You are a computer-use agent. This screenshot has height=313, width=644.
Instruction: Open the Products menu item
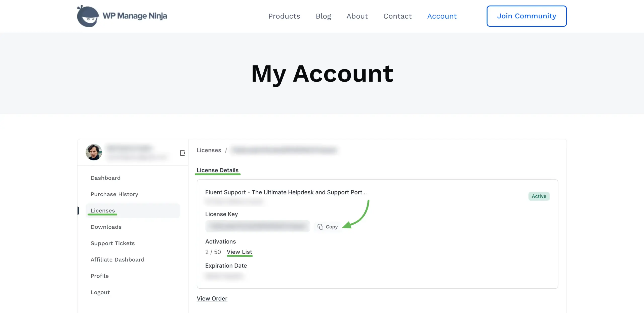284,16
